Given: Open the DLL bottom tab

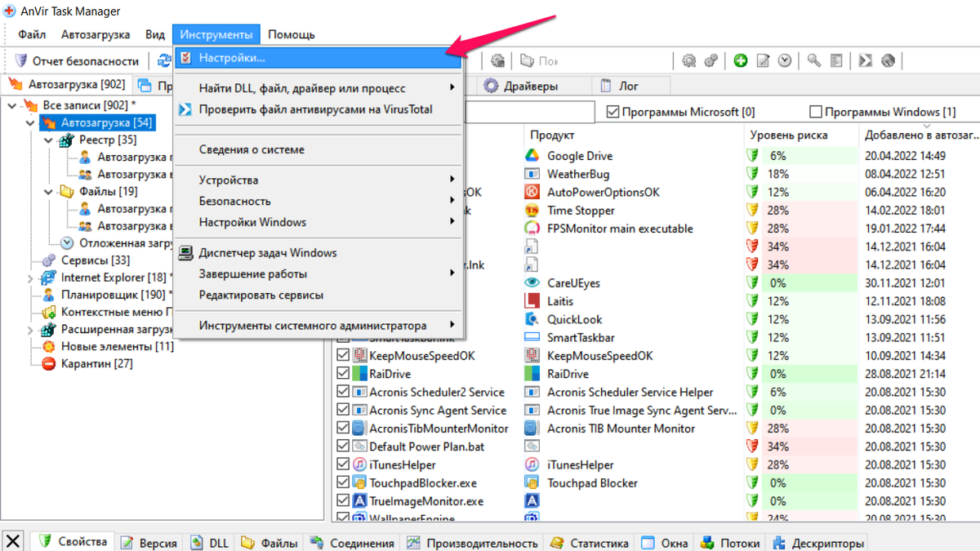Looking at the screenshot, I should (209, 543).
